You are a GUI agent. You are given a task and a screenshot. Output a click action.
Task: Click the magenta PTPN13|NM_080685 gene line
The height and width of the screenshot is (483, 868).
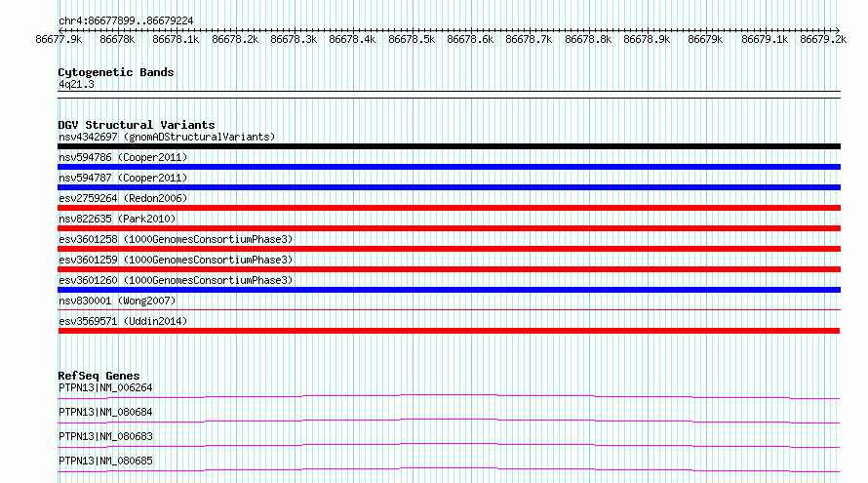pyautogui.click(x=449, y=469)
